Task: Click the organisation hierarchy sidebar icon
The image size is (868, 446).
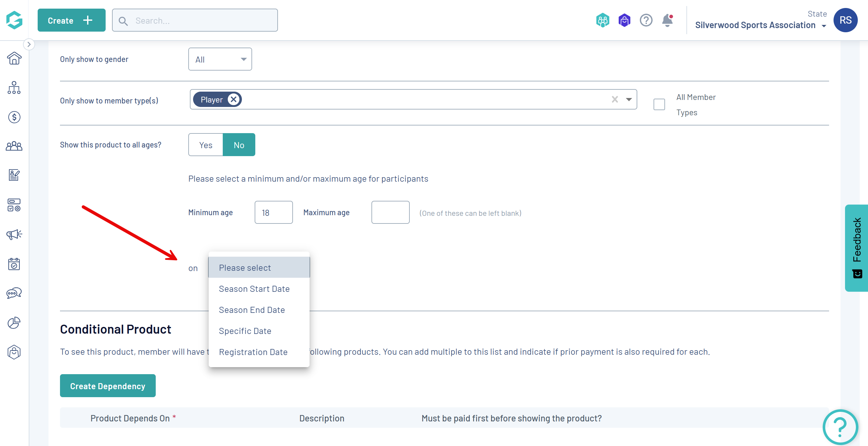Action: pos(14,88)
